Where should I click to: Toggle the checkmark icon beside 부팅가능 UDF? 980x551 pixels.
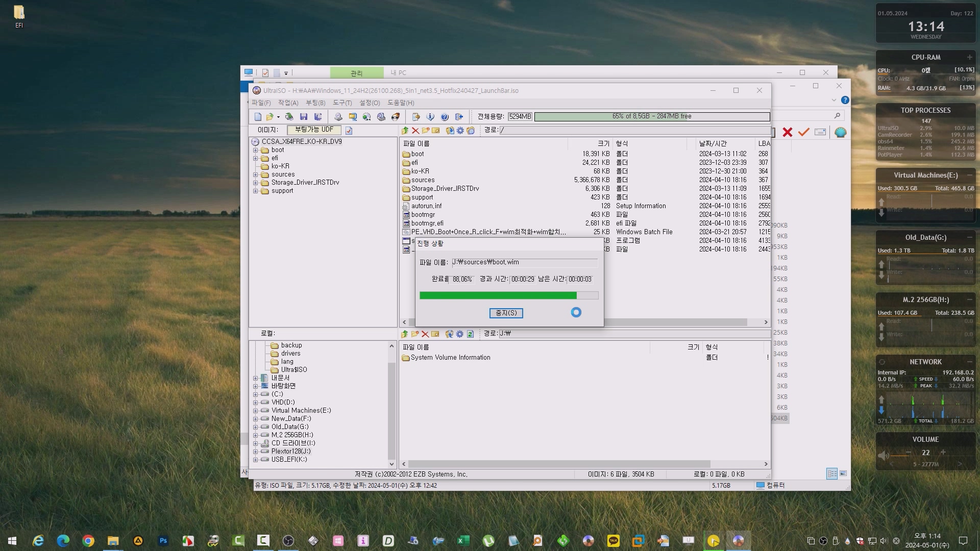[x=349, y=131]
